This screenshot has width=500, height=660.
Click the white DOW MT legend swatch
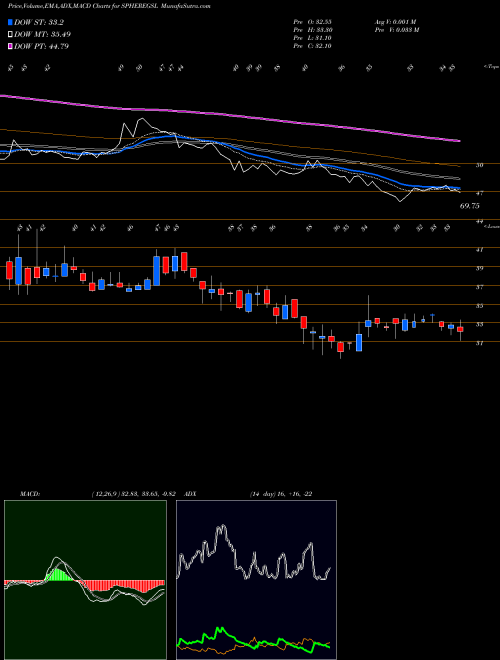pos(10,35)
